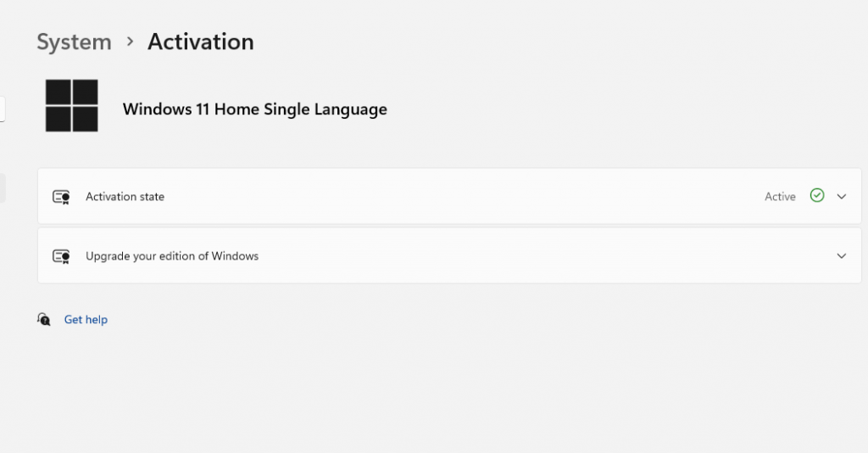Select the Windows 11 Home Single Language text
Viewport: 868px width, 453px height.
tap(254, 109)
